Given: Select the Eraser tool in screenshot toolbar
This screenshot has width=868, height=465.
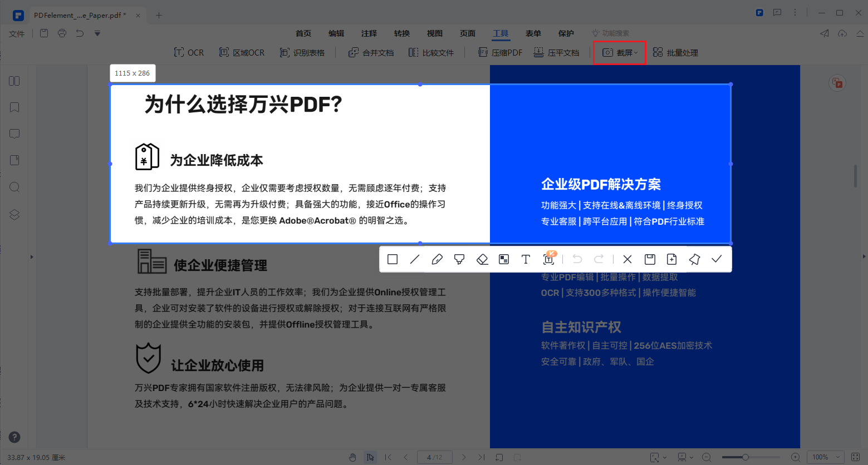Looking at the screenshot, I should coord(482,259).
